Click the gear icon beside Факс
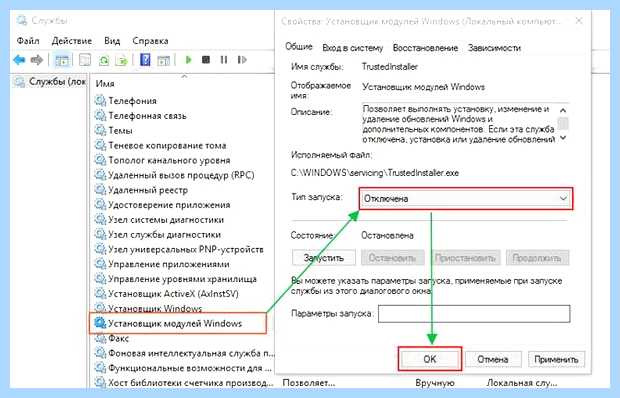The width and height of the screenshot is (620, 398). pyautogui.click(x=100, y=338)
